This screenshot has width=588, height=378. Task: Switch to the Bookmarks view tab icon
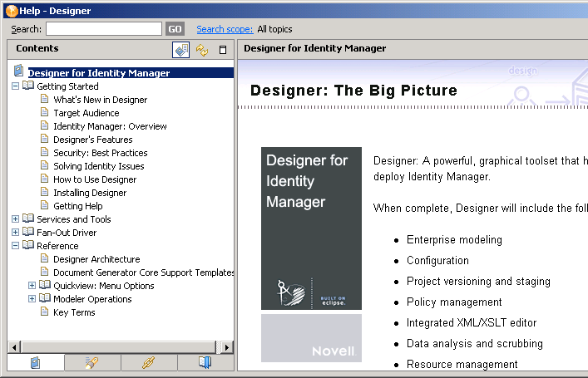(205, 363)
